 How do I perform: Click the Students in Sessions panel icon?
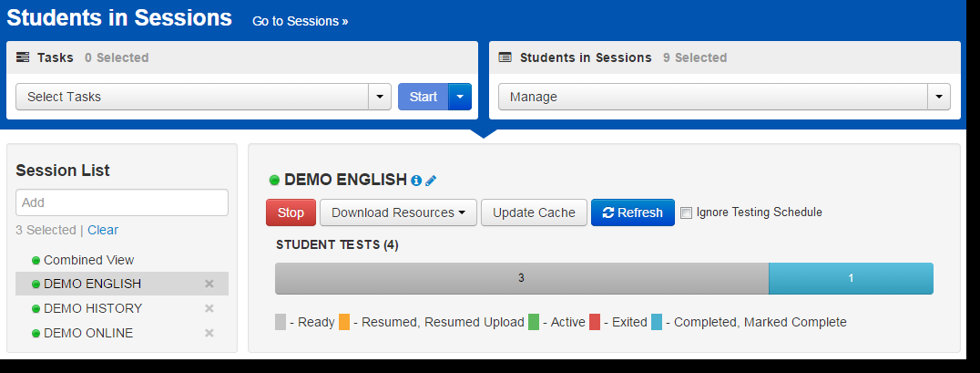coord(505,57)
